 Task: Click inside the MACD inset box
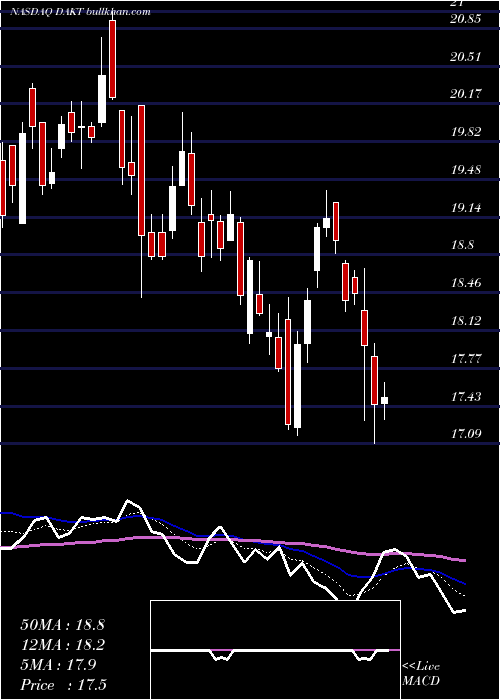(275, 650)
